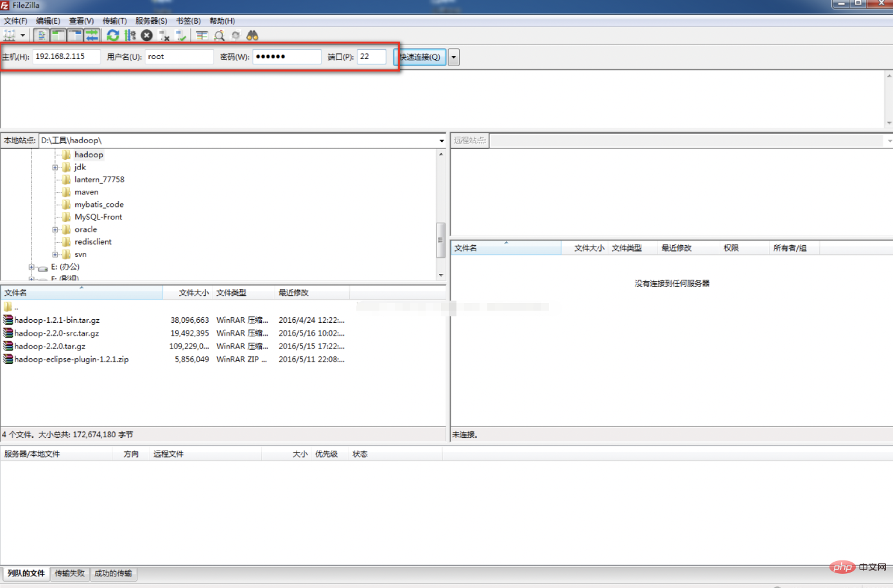
Task: Open the 帮助(H) menu
Action: (222, 21)
